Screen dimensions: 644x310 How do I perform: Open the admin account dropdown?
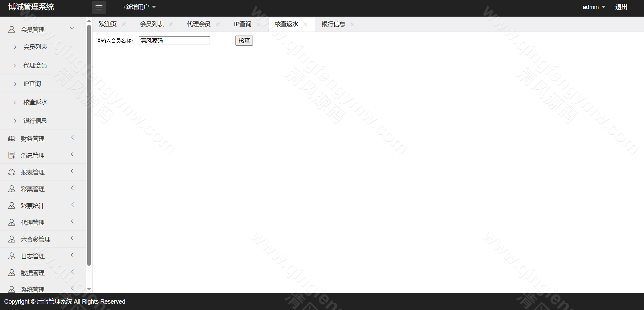[594, 7]
